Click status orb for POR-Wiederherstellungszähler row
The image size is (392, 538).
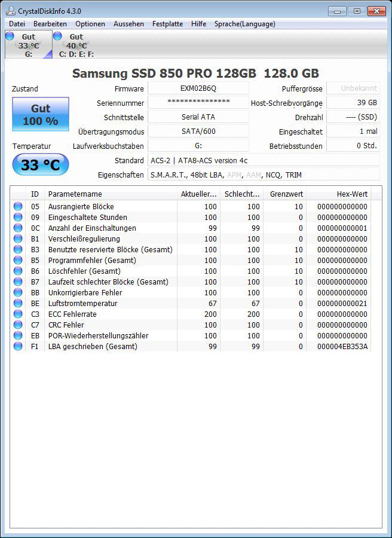[x=18, y=335]
